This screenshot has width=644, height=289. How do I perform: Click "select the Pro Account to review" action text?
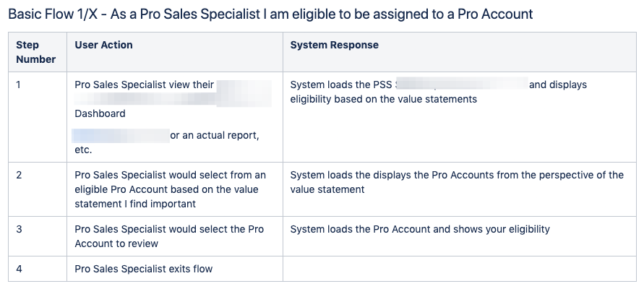coord(170,236)
